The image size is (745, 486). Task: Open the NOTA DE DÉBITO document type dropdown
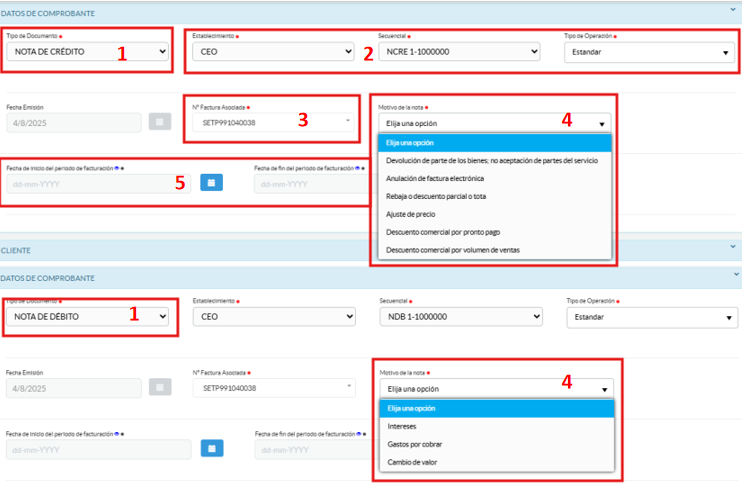pyautogui.click(x=88, y=316)
